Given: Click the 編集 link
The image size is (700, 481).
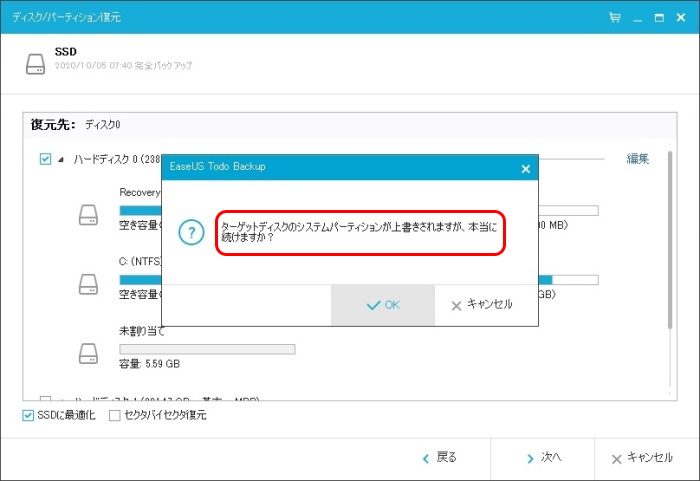Looking at the screenshot, I should click(x=638, y=159).
